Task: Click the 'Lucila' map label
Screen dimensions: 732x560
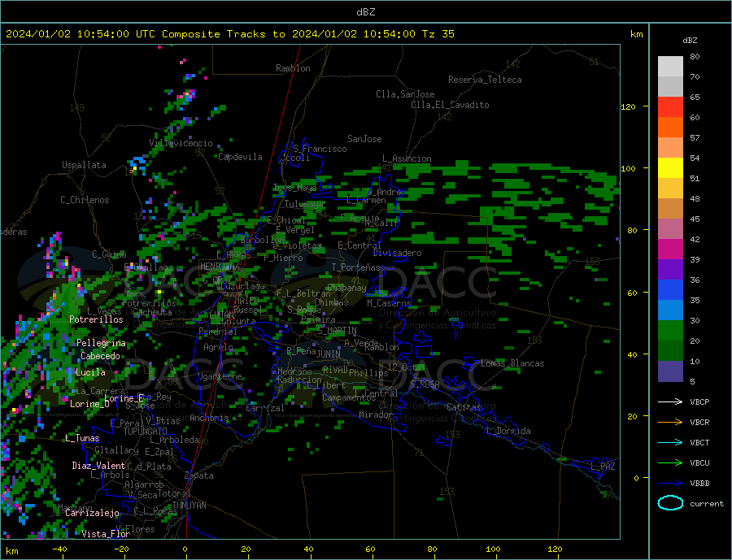Action: [x=90, y=372]
